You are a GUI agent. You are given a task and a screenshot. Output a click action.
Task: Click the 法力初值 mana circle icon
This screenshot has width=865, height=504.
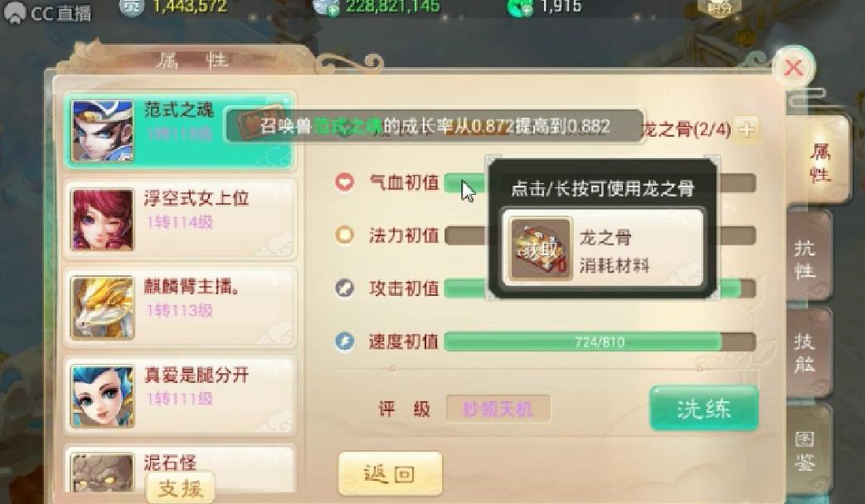[345, 235]
